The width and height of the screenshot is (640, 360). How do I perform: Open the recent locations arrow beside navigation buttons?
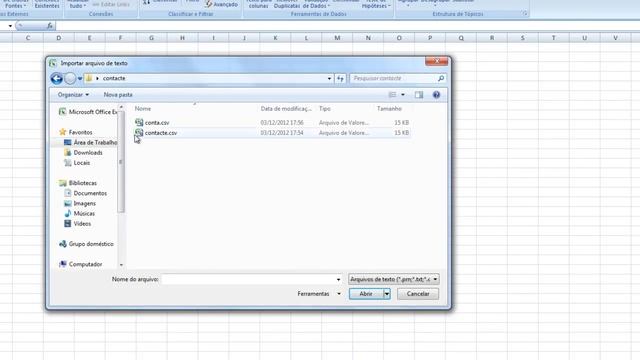pyautogui.click(x=80, y=78)
